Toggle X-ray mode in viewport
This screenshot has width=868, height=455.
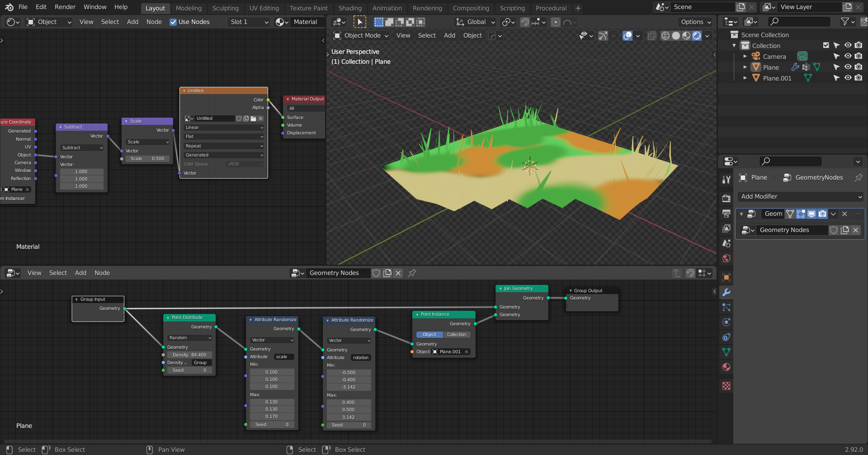tap(651, 36)
